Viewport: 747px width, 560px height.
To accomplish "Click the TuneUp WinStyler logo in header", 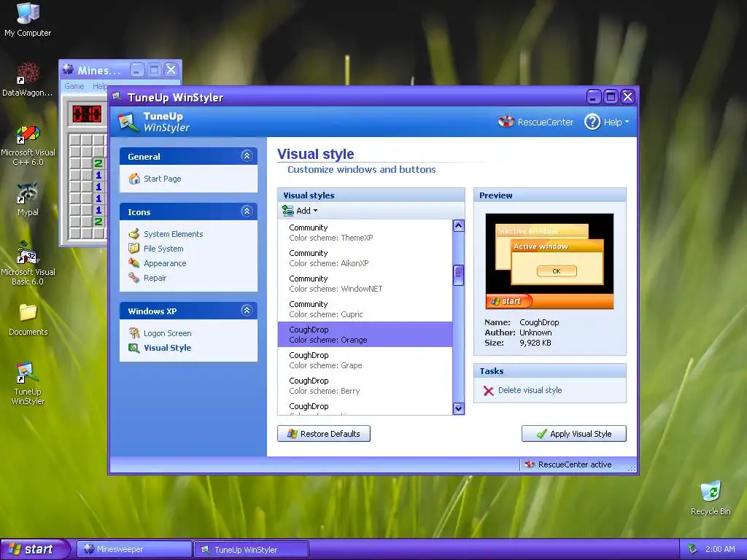I will coord(128,122).
